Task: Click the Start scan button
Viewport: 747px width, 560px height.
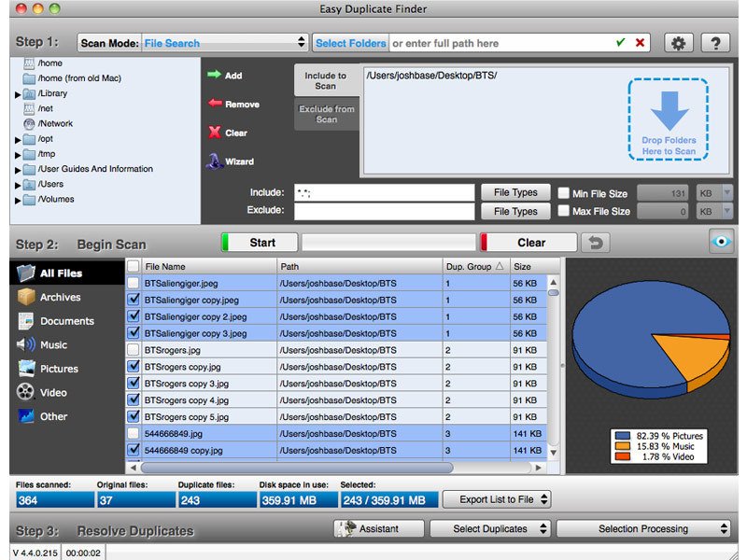Action: [x=260, y=243]
